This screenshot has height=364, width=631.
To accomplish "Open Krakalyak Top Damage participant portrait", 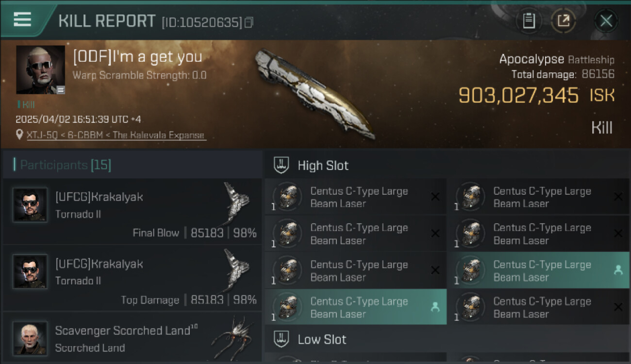I will click(x=30, y=271).
